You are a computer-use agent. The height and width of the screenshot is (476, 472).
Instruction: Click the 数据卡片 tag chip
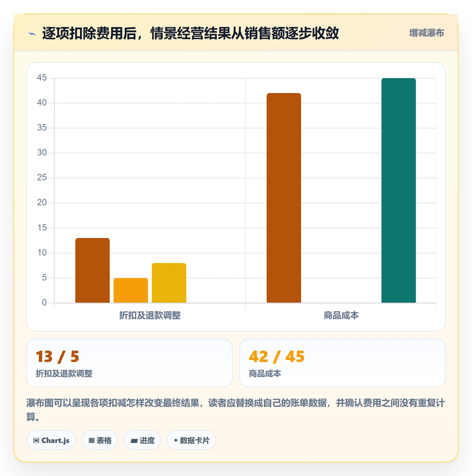point(191,440)
